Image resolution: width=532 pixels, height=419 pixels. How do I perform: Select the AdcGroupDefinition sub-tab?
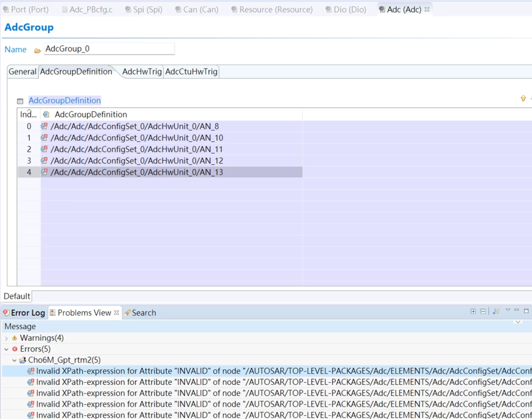pyautogui.click(x=76, y=71)
